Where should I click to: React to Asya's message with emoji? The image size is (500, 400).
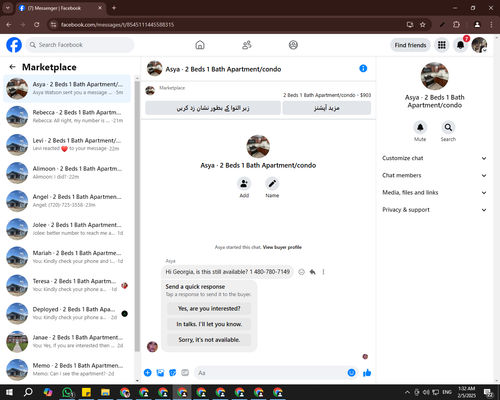301,272
